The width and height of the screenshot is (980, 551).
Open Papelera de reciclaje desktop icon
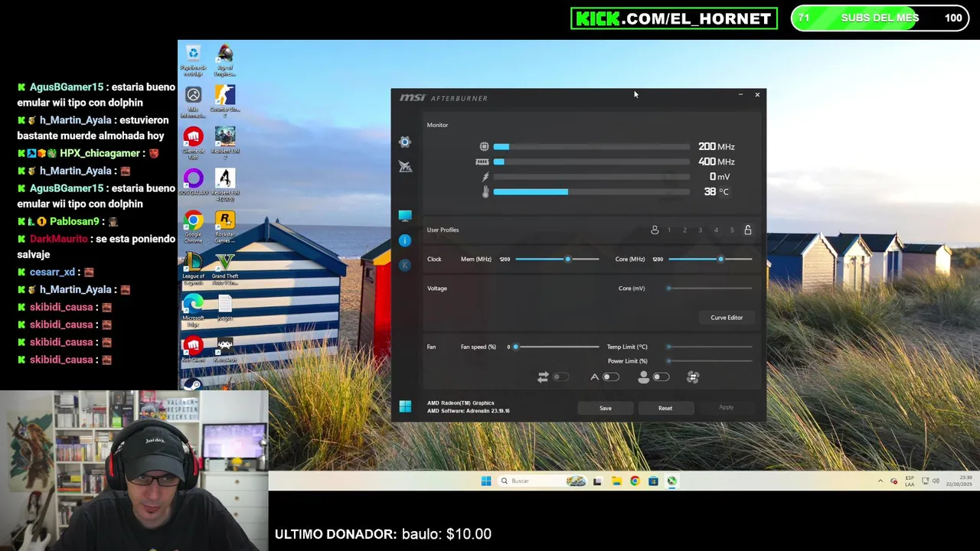pyautogui.click(x=193, y=60)
